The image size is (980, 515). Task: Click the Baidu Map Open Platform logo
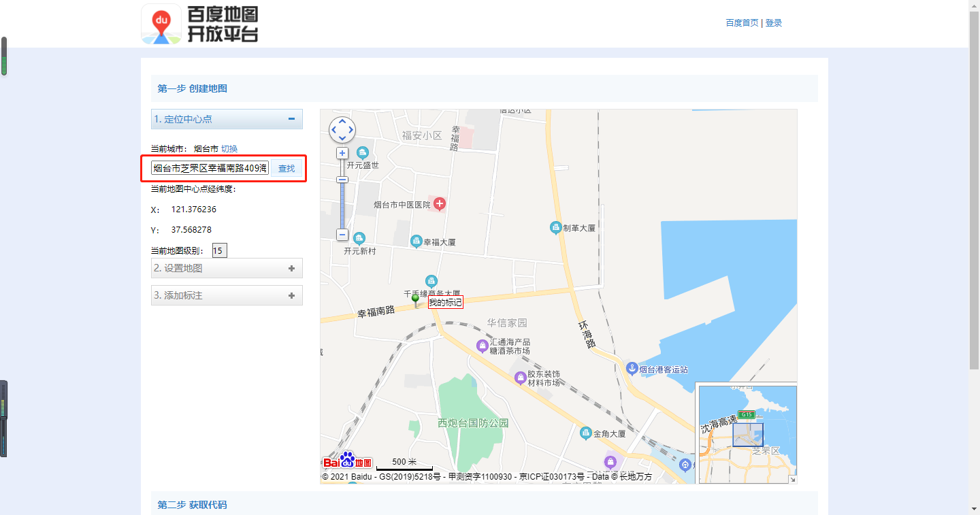(199, 24)
